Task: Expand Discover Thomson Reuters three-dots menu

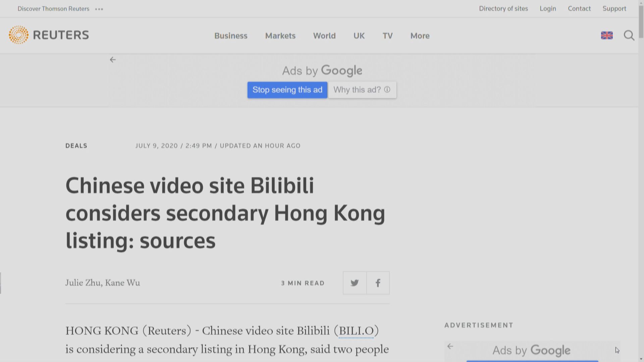Action: pyautogui.click(x=99, y=9)
